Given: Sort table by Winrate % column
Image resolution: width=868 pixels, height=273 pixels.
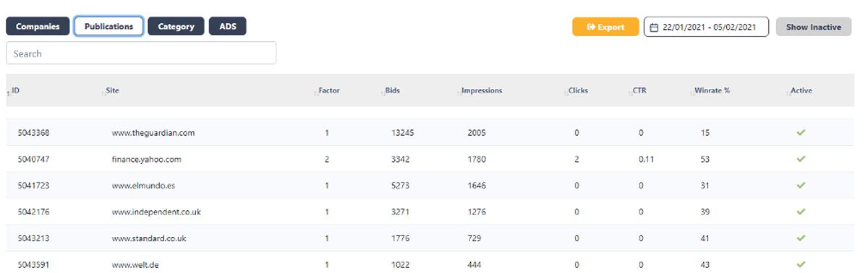Looking at the screenshot, I should [x=710, y=91].
